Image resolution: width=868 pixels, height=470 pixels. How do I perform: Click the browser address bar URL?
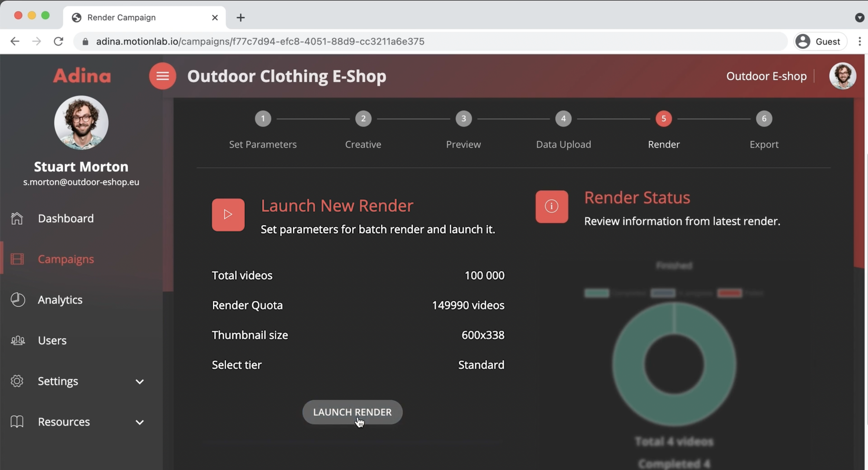click(260, 41)
